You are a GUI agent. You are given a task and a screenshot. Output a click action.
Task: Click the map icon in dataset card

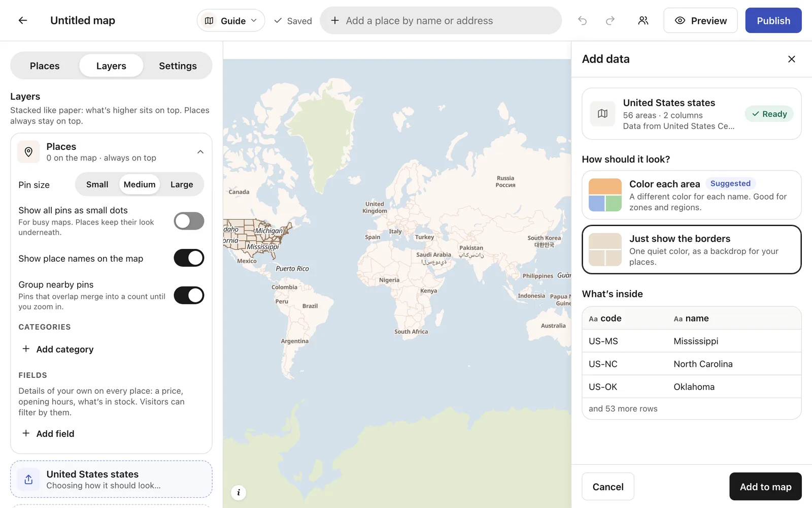pyautogui.click(x=602, y=114)
